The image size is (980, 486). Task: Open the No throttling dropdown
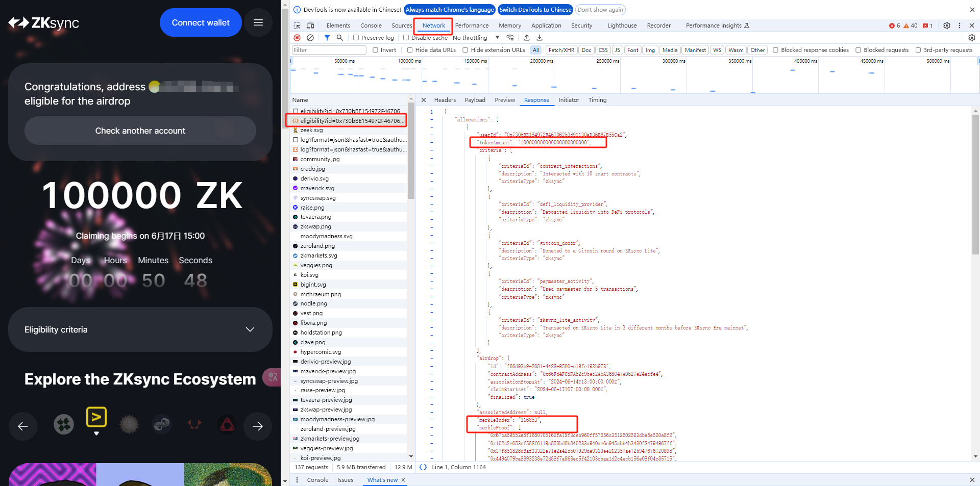click(476, 38)
